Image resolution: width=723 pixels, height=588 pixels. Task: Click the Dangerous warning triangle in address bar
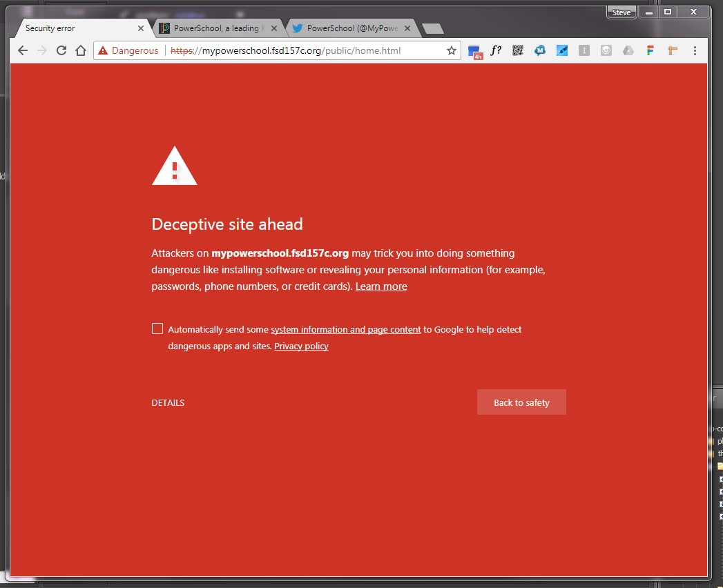pos(103,50)
